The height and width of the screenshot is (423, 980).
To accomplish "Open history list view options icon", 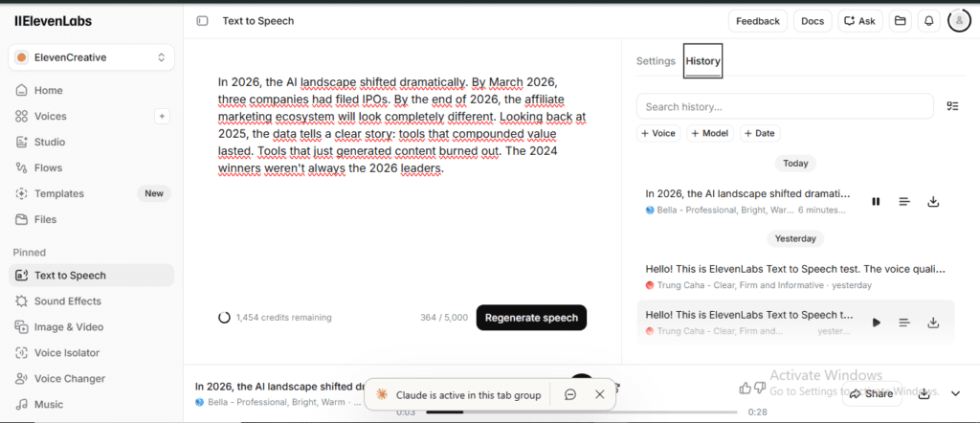I will coord(952,106).
